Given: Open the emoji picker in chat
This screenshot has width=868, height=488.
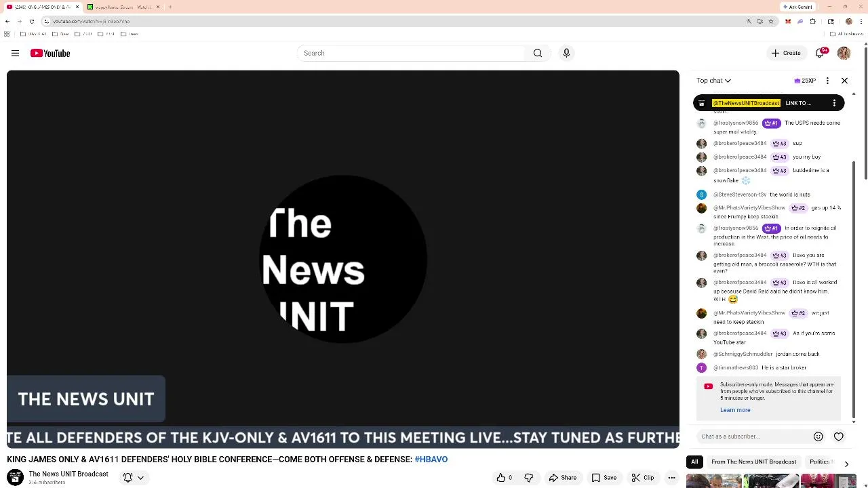Looking at the screenshot, I should tap(818, 436).
